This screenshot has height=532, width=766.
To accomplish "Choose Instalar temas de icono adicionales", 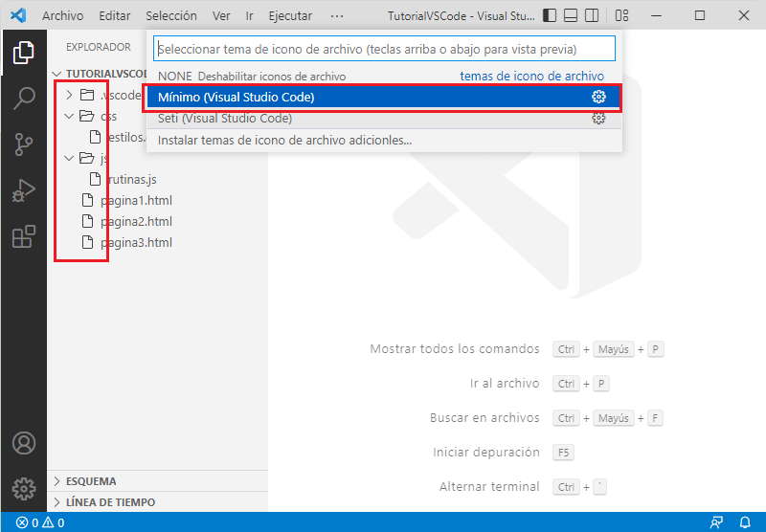I will tap(385, 140).
